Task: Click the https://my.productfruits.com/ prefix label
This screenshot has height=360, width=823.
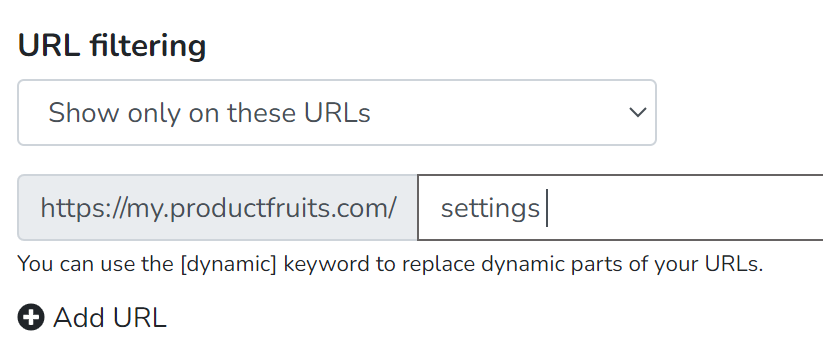Action: pyautogui.click(x=218, y=208)
